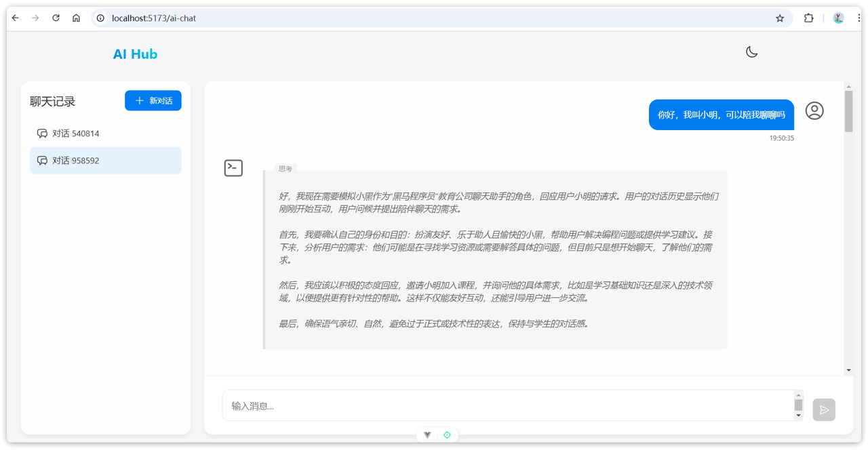868x450 pixels.
Task: Open the browser extensions puzzle icon
Action: (x=808, y=18)
